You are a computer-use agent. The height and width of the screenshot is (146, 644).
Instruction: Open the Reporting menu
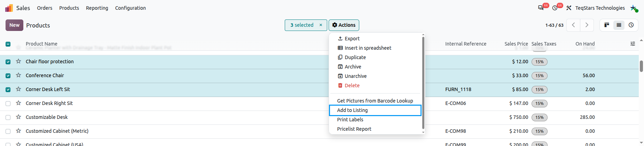point(97,8)
